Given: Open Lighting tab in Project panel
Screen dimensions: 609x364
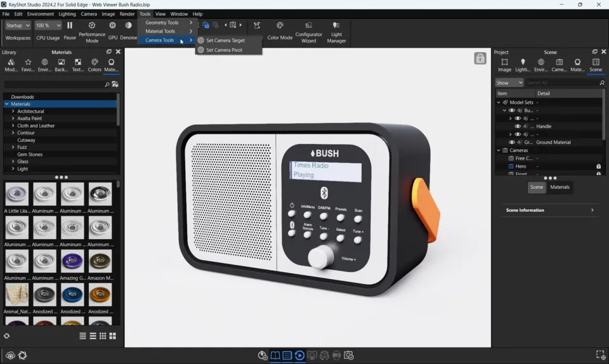Looking at the screenshot, I should click(522, 65).
